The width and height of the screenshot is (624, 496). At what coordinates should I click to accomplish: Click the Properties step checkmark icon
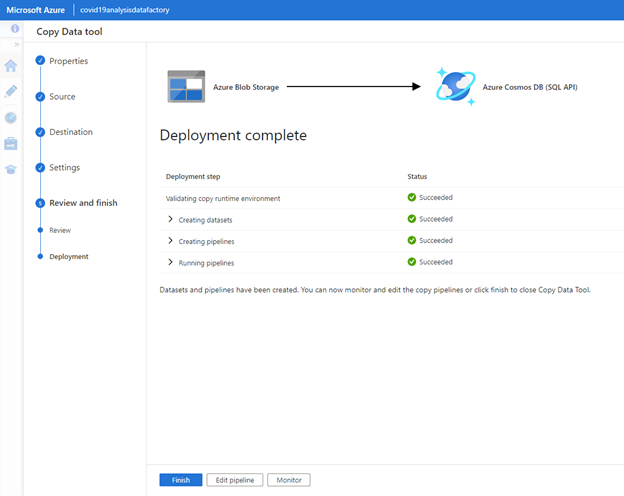[x=40, y=61]
